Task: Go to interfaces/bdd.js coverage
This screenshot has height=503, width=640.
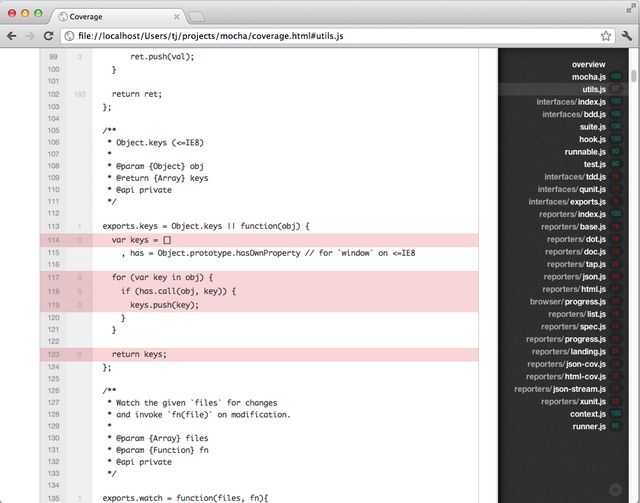Action: 574,114
